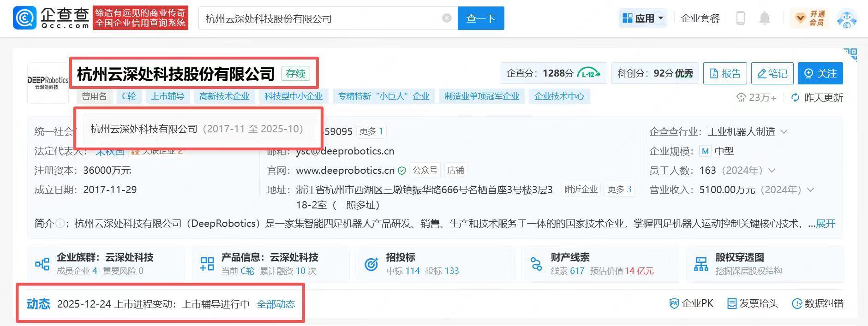Open the mobile phone app icon
Viewport: 868px width, 326px height.
click(x=740, y=18)
